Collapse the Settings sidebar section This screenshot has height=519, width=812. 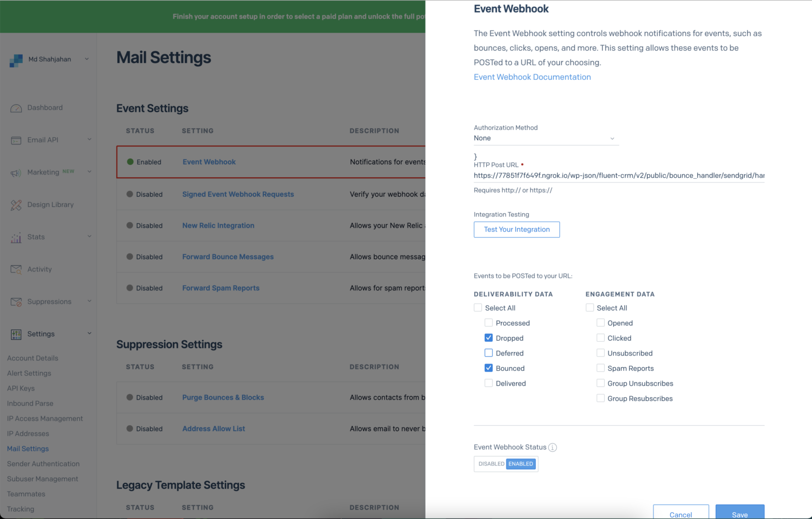pos(89,334)
